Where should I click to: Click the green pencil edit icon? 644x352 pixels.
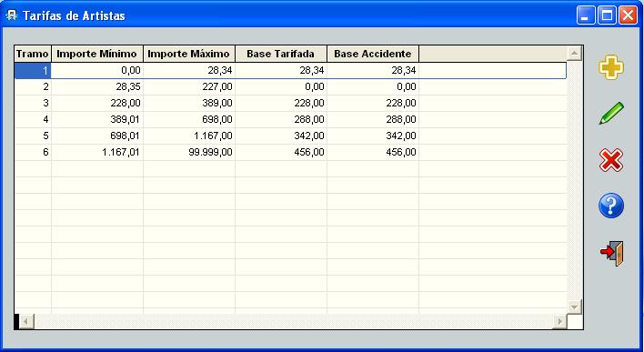coord(611,113)
